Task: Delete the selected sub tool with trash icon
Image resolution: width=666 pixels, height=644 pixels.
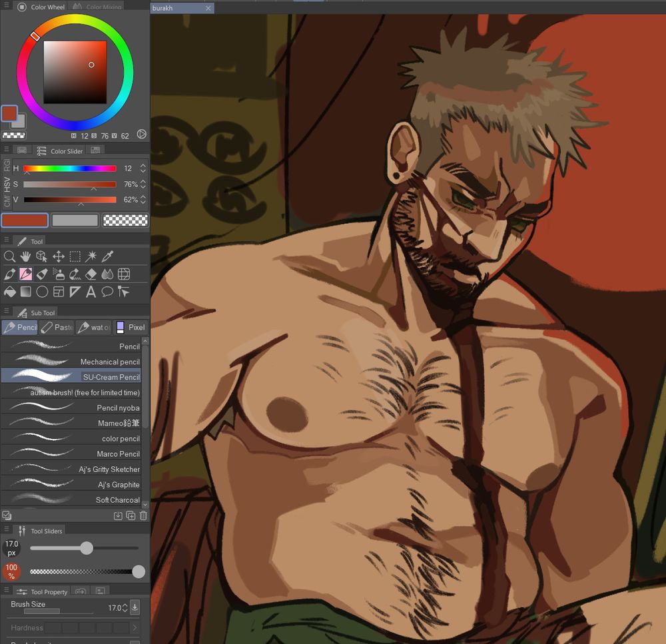Action: coord(143,515)
